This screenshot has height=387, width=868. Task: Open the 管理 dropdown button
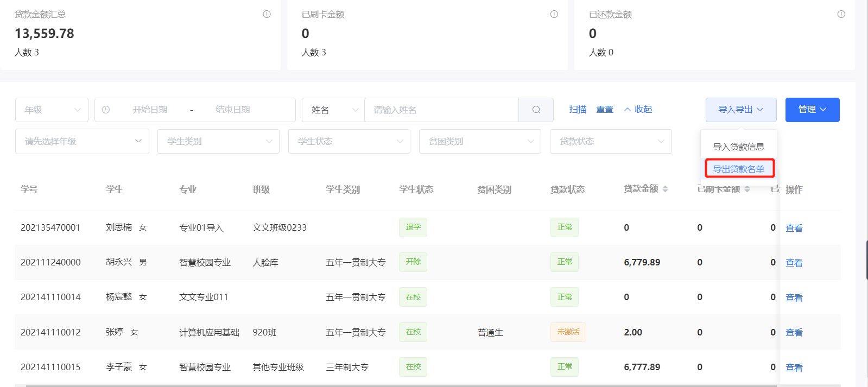(812, 110)
